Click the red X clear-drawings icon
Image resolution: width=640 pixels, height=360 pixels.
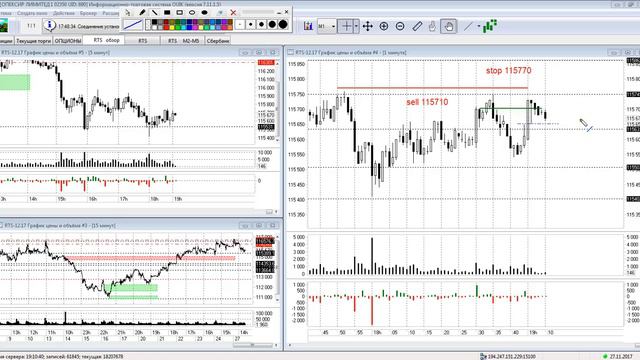(x=233, y=13)
